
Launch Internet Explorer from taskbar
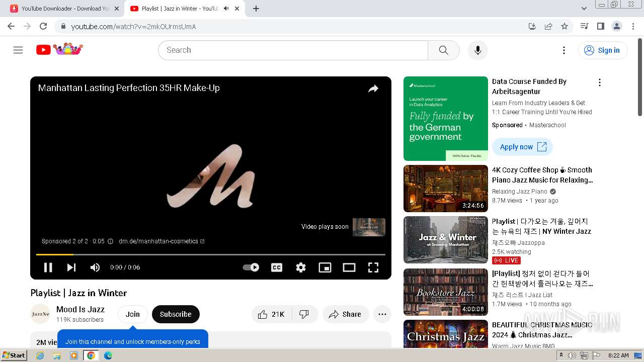pyautogui.click(x=40, y=355)
